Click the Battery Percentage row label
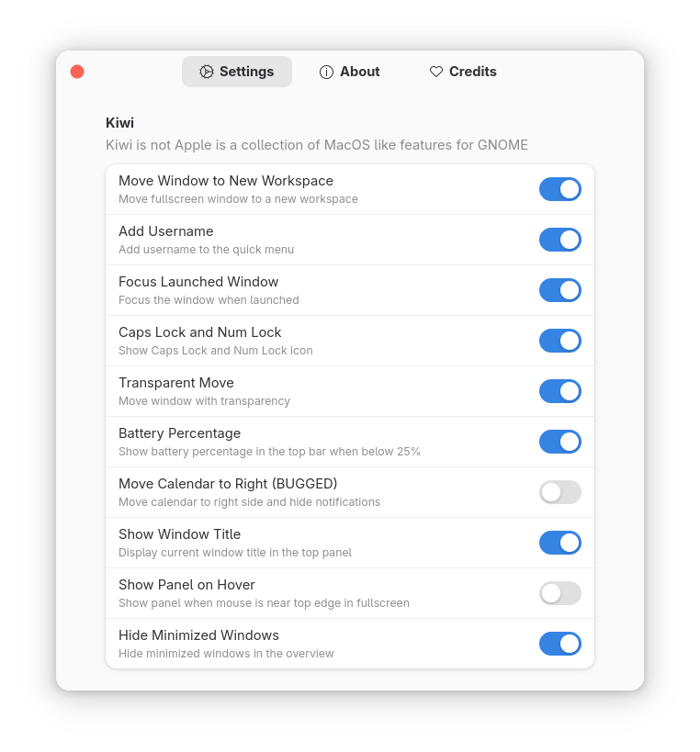This screenshot has width=700, height=752. tap(179, 433)
